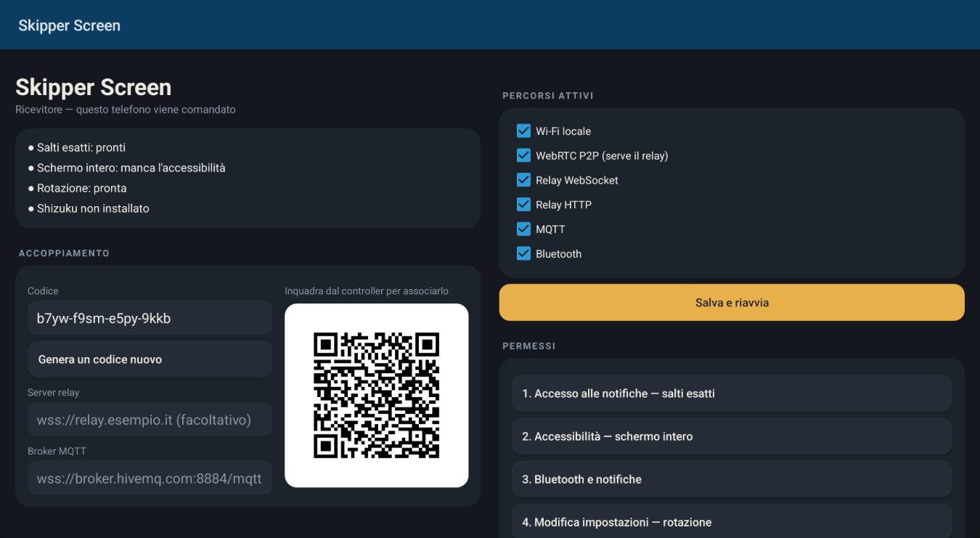Click the PERCORSI ATTIVI section header
Screen dimensions: 980x538
[x=548, y=96]
